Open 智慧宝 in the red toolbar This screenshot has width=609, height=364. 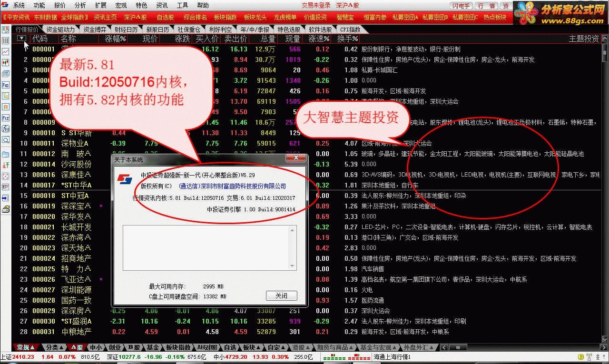[x=345, y=17]
